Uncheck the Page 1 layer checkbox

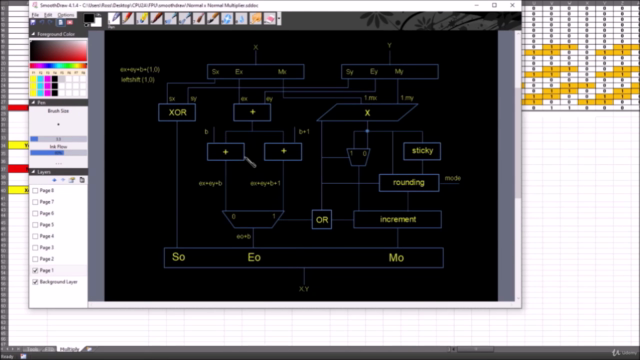tap(35, 271)
